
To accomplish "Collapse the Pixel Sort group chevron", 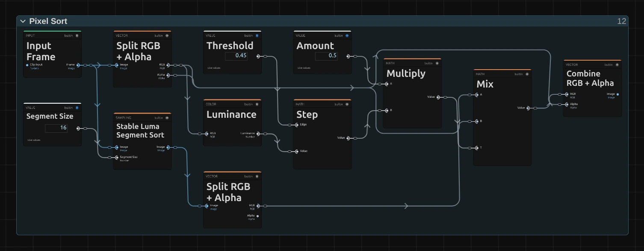I will click(23, 21).
